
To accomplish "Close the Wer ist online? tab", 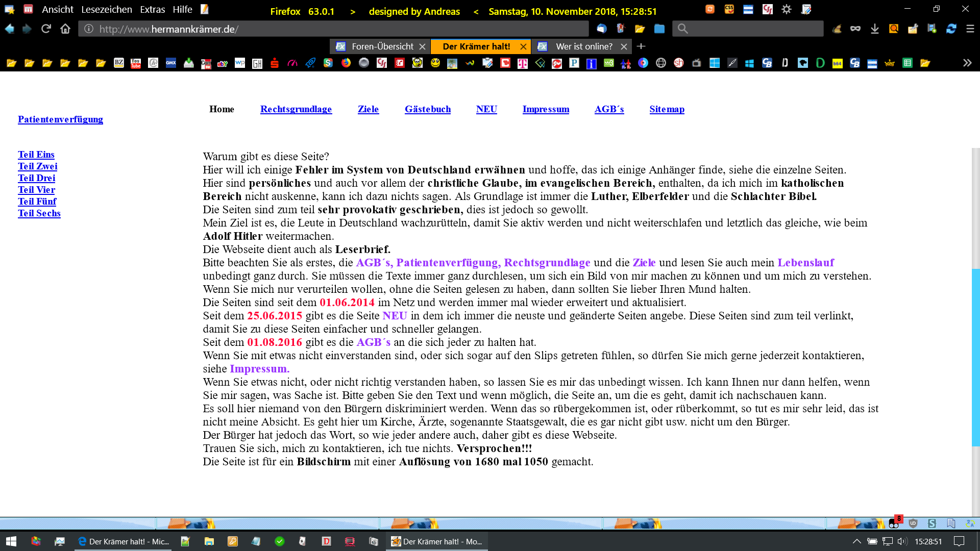I will 624,46.
